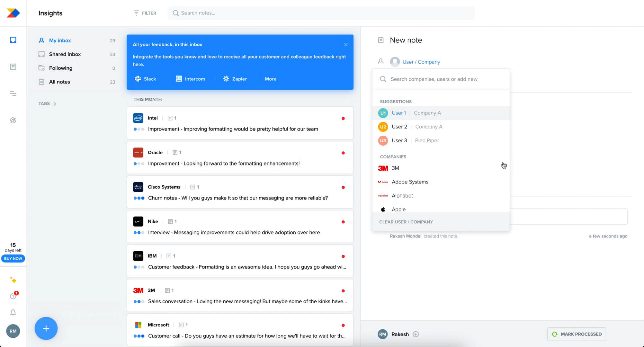
Task: Toggle the red unread indicator on the Nike note
Action: coord(343,222)
